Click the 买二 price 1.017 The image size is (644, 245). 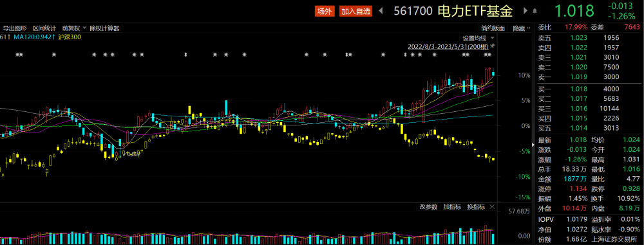(x=578, y=99)
